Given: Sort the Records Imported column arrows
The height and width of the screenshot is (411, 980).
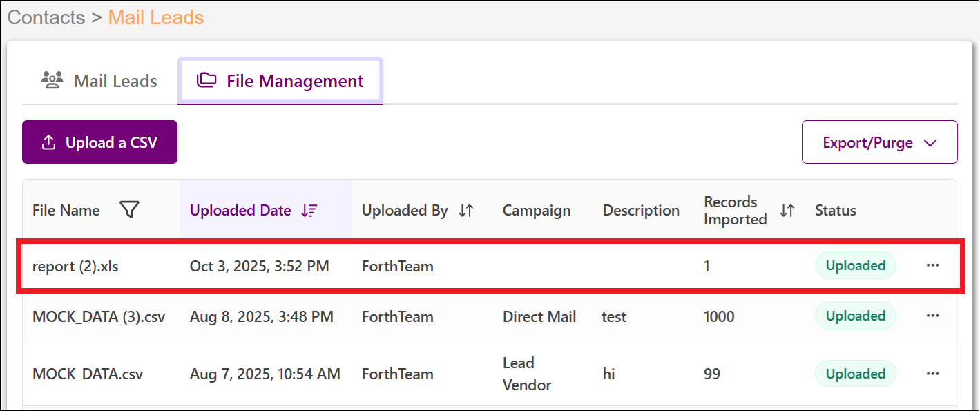Looking at the screenshot, I should click(x=787, y=211).
